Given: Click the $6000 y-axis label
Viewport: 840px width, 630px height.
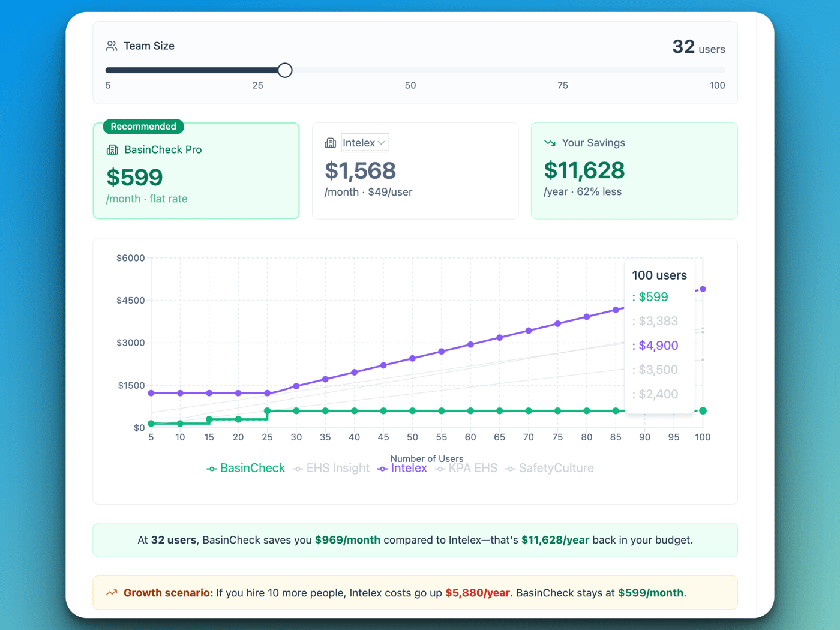Looking at the screenshot, I should pyautogui.click(x=131, y=258).
